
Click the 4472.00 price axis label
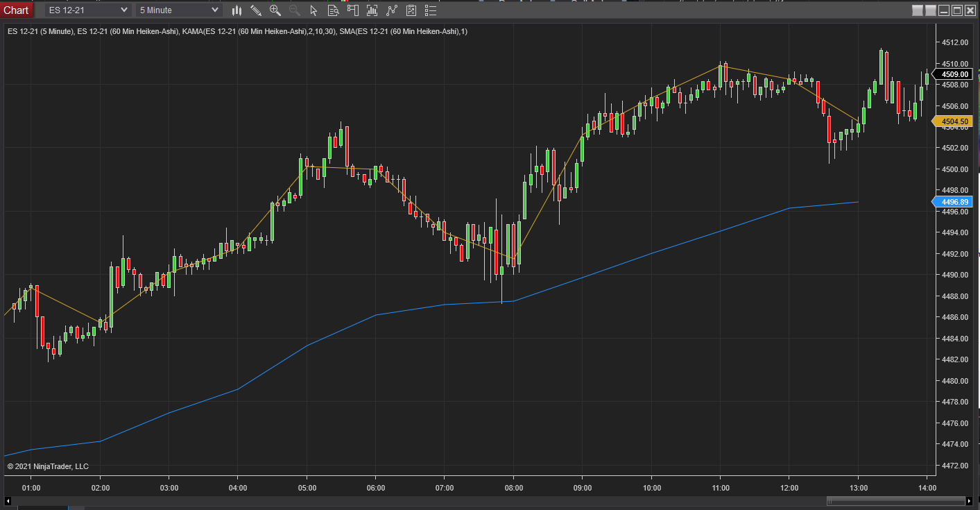(x=954, y=466)
